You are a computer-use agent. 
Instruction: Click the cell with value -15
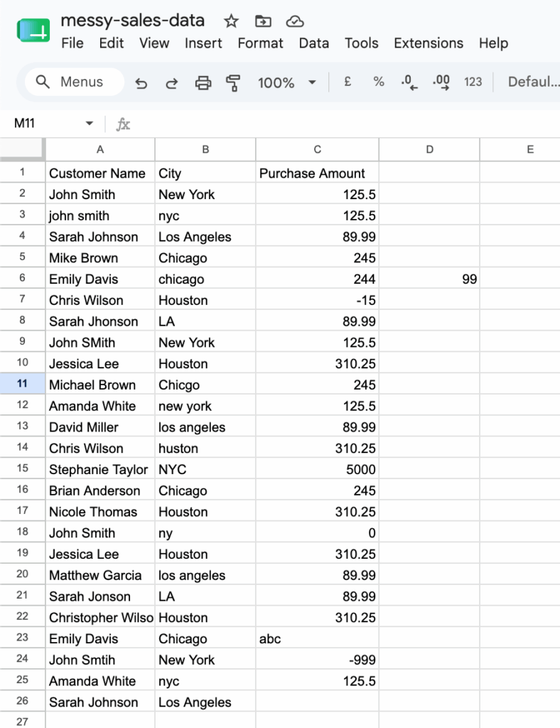[x=317, y=300]
